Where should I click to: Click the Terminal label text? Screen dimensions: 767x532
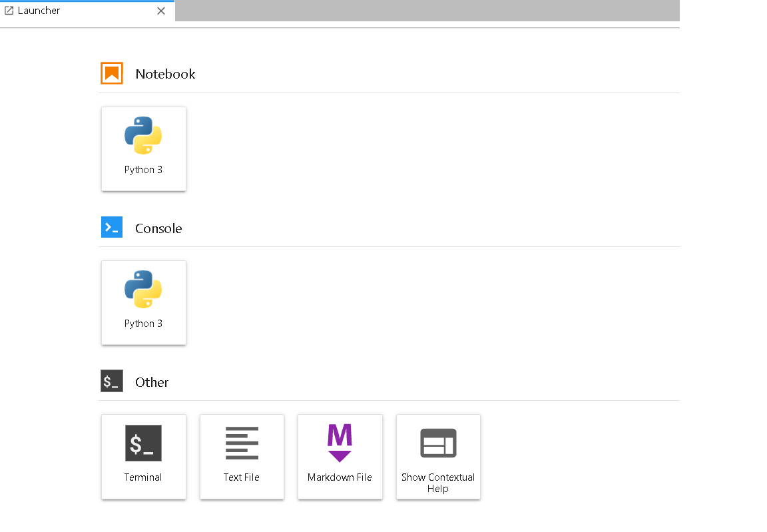click(x=143, y=477)
